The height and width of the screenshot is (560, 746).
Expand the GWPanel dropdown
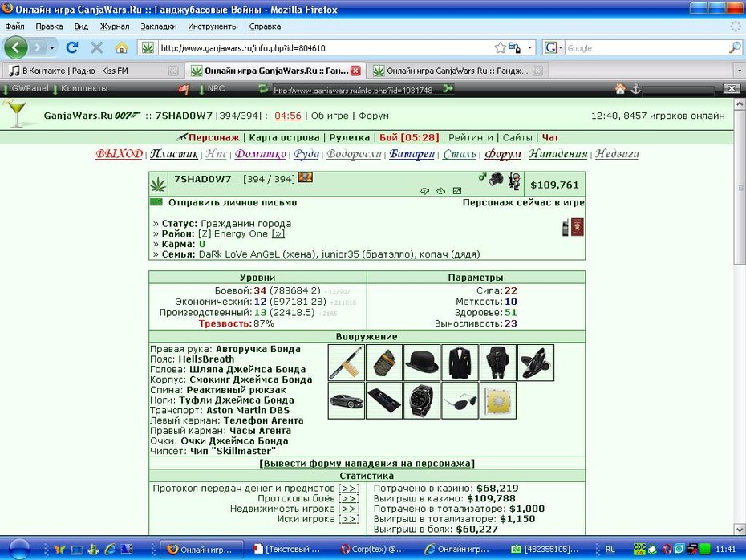click(26, 88)
